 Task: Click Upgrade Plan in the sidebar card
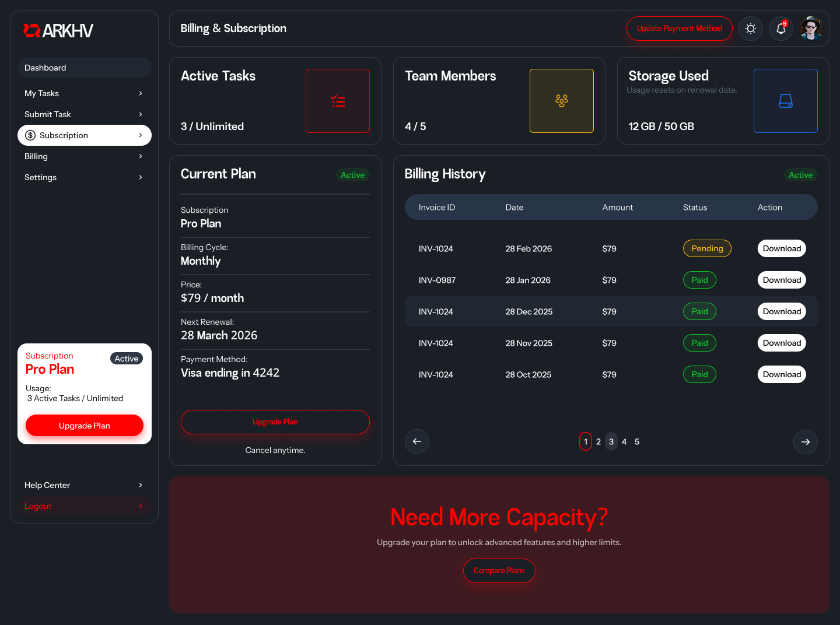pos(85,426)
